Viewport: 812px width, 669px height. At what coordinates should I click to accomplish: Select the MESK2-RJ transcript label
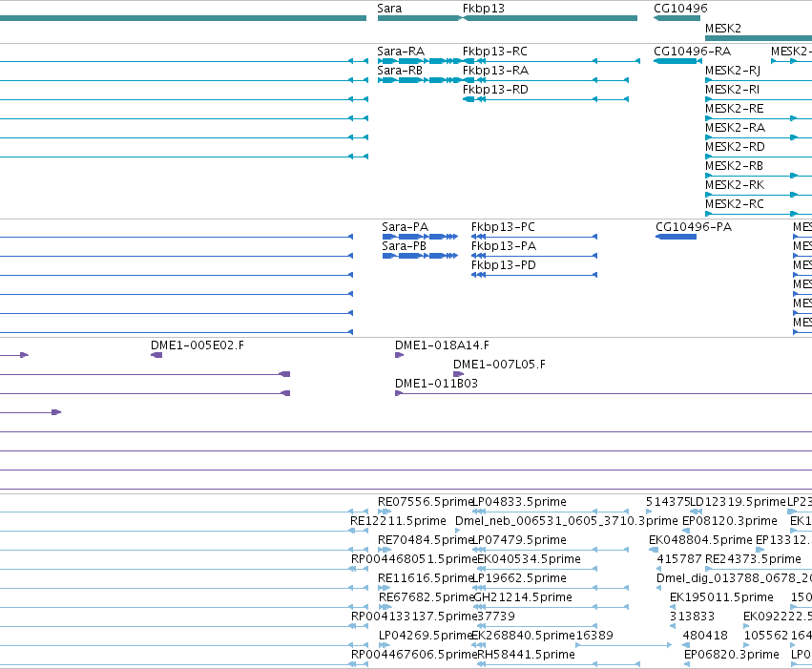point(733,71)
